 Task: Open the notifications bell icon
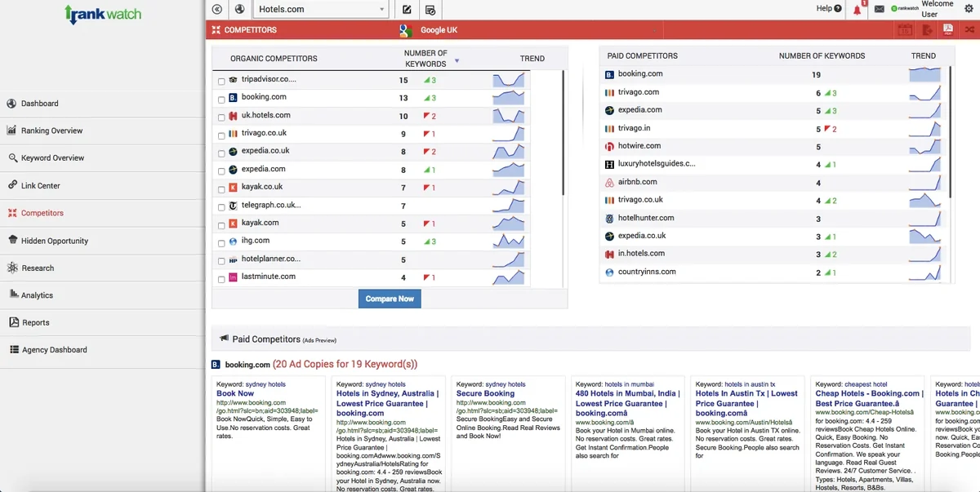[857, 10]
